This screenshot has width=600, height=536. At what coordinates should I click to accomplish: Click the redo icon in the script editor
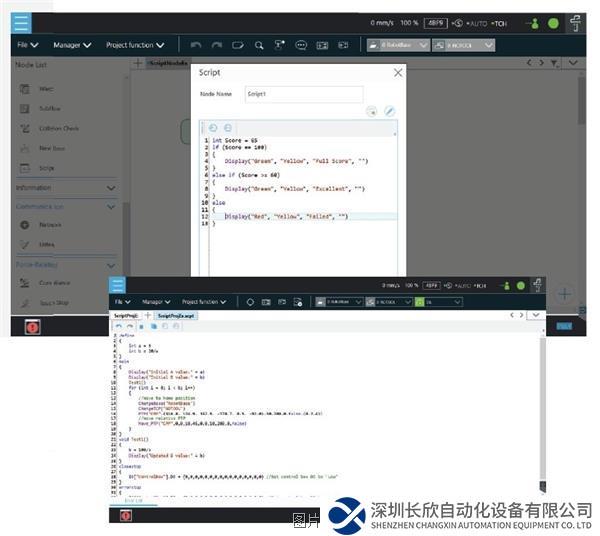click(x=228, y=127)
